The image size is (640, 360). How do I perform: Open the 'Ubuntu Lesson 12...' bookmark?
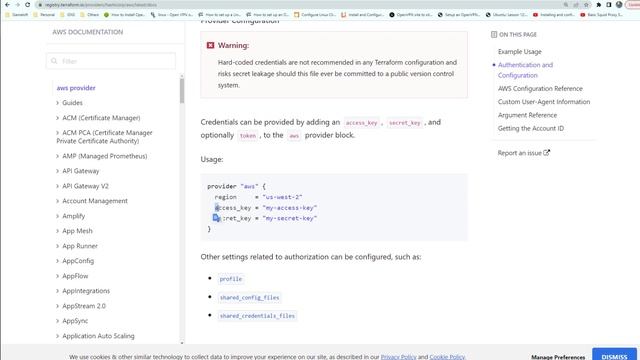(507, 15)
